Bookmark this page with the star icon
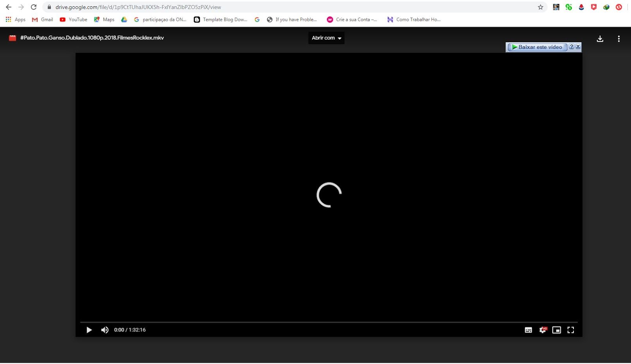The width and height of the screenshot is (631, 364). (x=540, y=7)
